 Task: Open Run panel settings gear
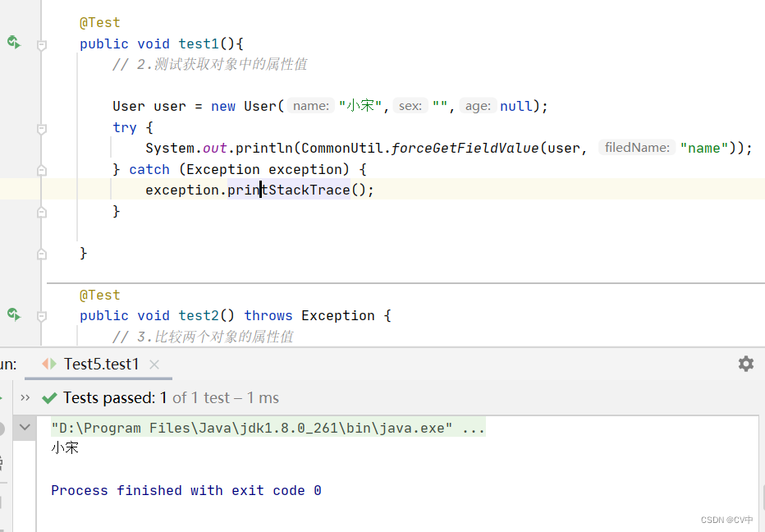[x=745, y=364]
